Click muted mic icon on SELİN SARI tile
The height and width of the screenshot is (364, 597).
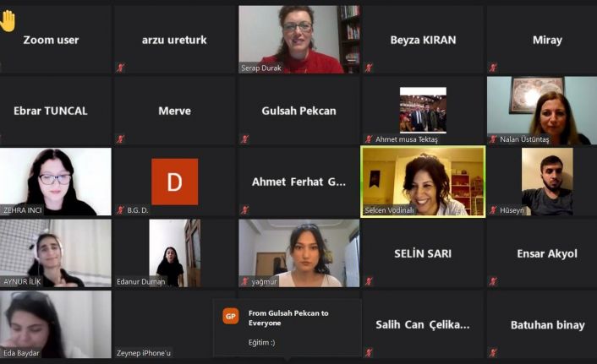tap(369, 281)
